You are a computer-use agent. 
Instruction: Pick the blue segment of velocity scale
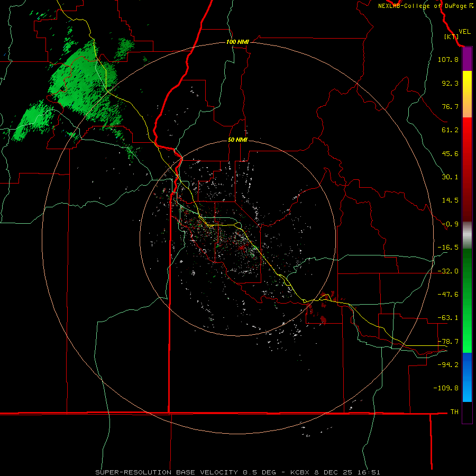pos(467,377)
